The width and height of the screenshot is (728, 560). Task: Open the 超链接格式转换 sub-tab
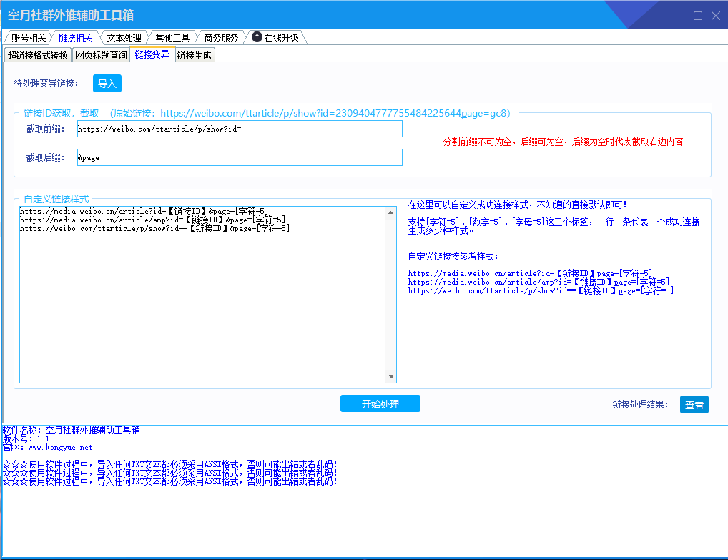click(x=38, y=55)
